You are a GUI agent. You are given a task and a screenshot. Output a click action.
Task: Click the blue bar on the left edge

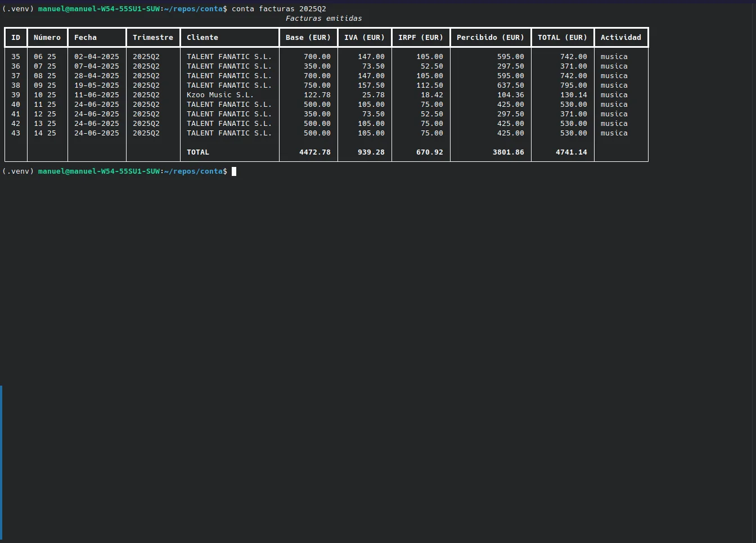tap(1, 462)
